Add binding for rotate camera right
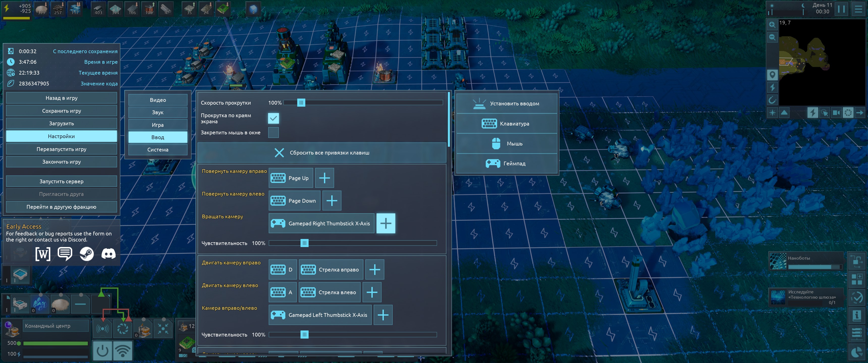Image resolution: width=868 pixels, height=363 pixels. pos(324,178)
